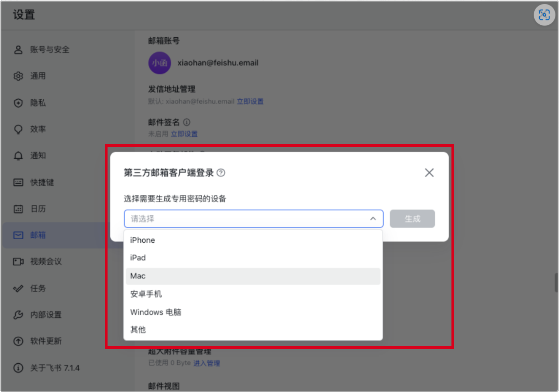Image resolution: width=559 pixels, height=392 pixels.
Task: Open 快捷键 shortcut settings
Action: [42, 182]
